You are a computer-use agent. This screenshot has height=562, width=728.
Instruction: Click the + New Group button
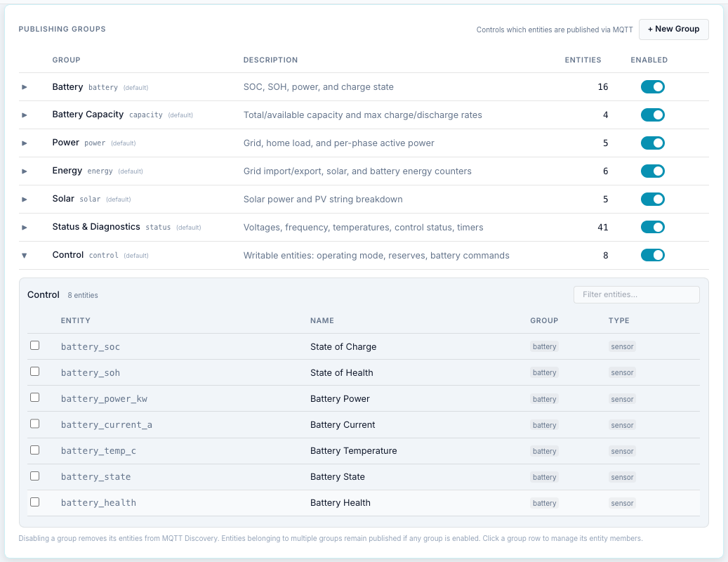(x=674, y=30)
